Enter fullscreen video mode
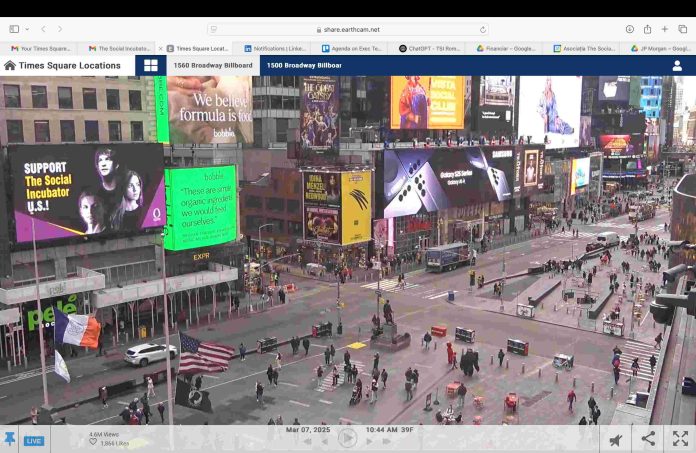696x453 pixels. tap(680, 439)
